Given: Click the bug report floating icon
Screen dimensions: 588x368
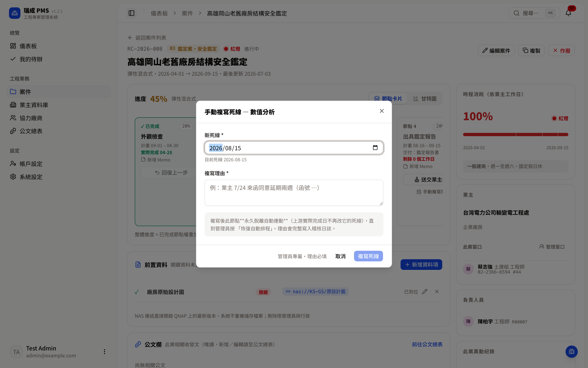Looking at the screenshot, I should 571,352.
